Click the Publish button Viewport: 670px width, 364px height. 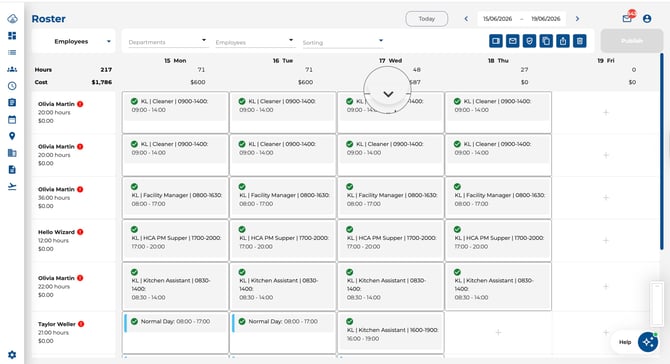tap(632, 41)
